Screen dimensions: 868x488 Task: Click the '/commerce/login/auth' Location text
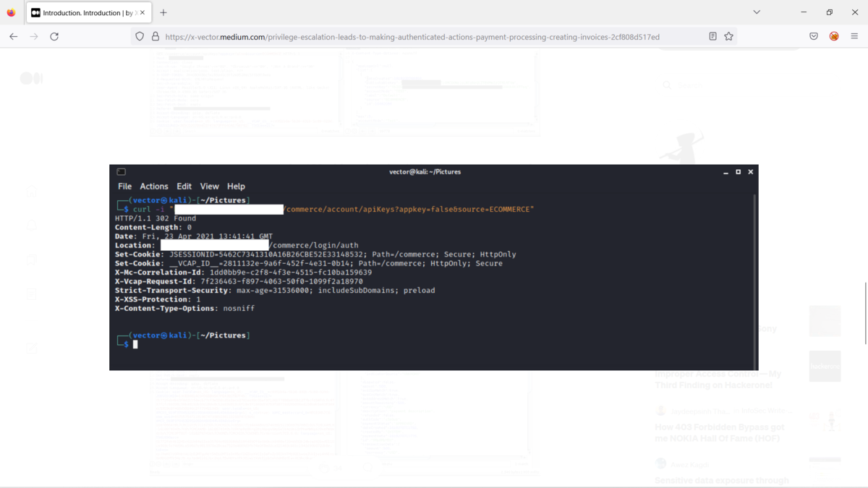tap(313, 245)
